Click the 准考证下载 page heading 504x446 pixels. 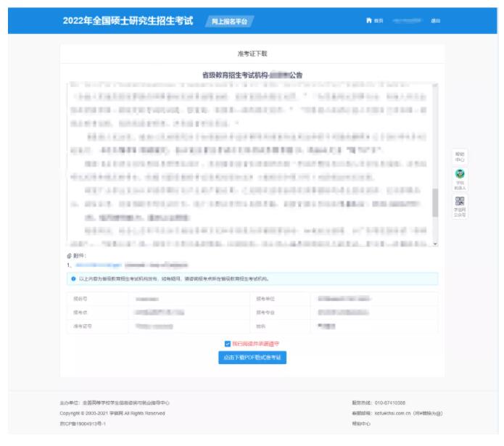(x=252, y=54)
